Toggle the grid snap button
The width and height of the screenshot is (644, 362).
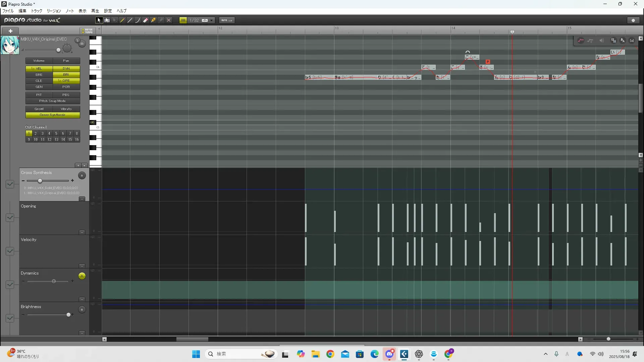coord(183,20)
